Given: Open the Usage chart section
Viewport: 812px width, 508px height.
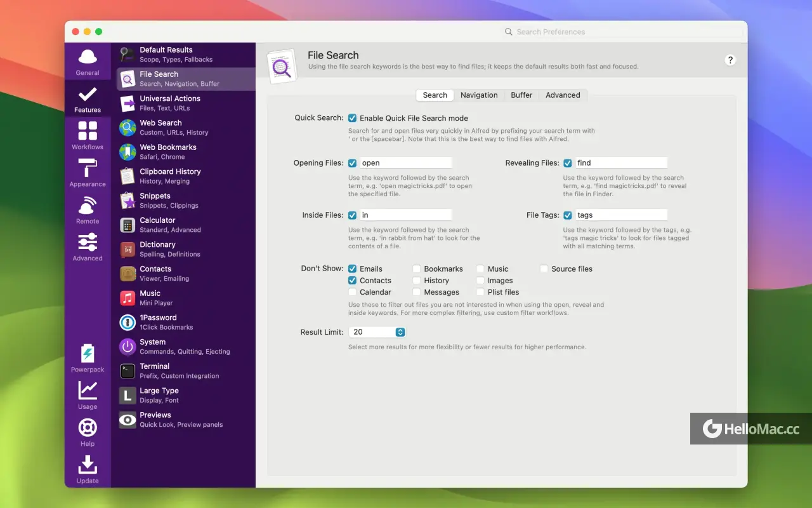Looking at the screenshot, I should pos(88,395).
